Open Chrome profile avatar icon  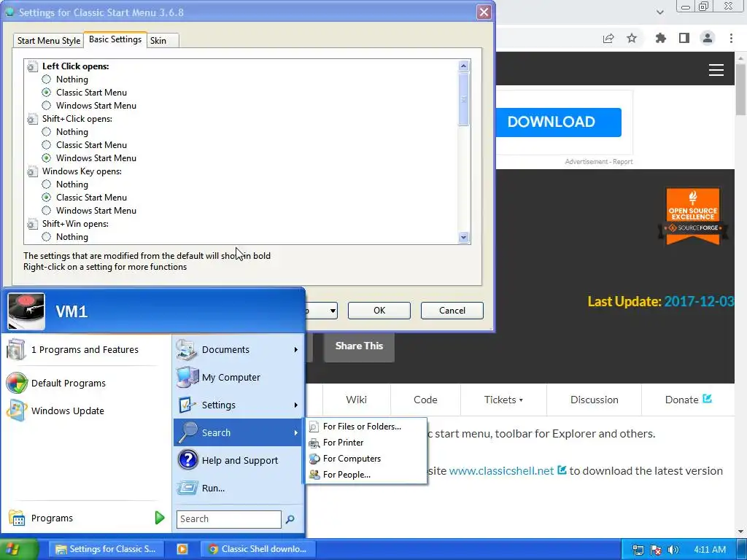coord(708,38)
